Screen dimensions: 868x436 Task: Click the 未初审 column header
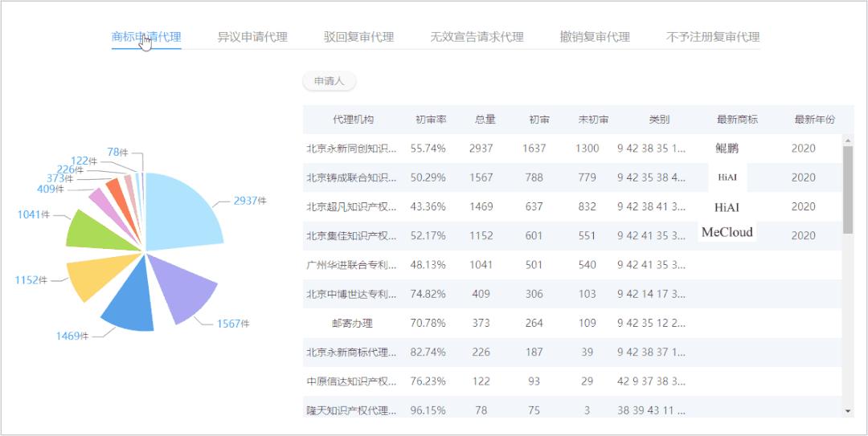tap(593, 120)
